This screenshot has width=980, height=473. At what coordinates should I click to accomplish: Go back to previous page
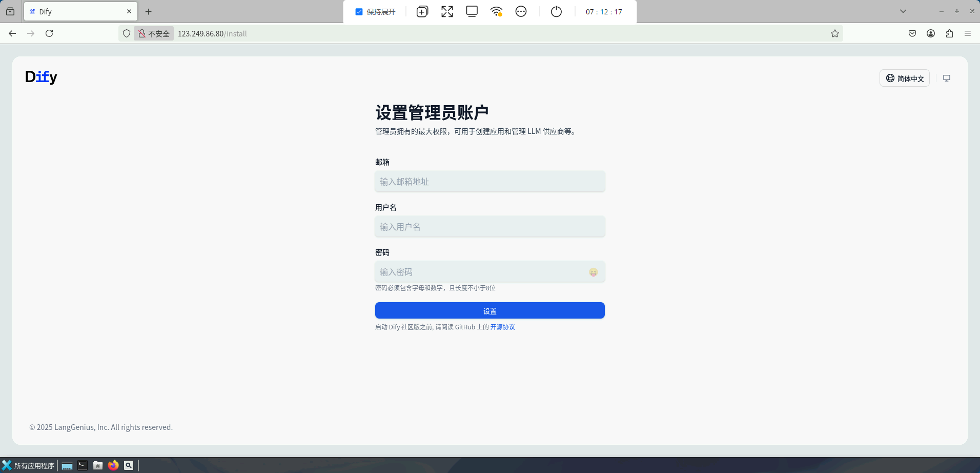(x=12, y=33)
